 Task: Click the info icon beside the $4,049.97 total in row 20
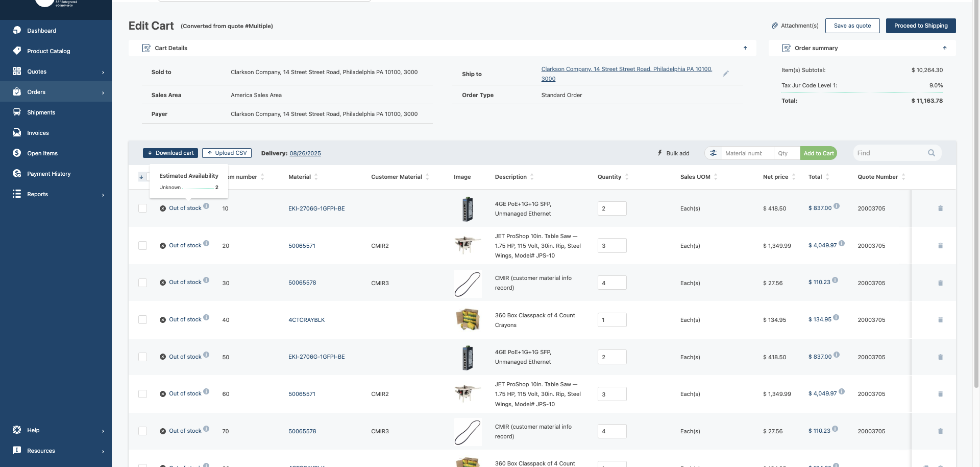click(x=842, y=243)
